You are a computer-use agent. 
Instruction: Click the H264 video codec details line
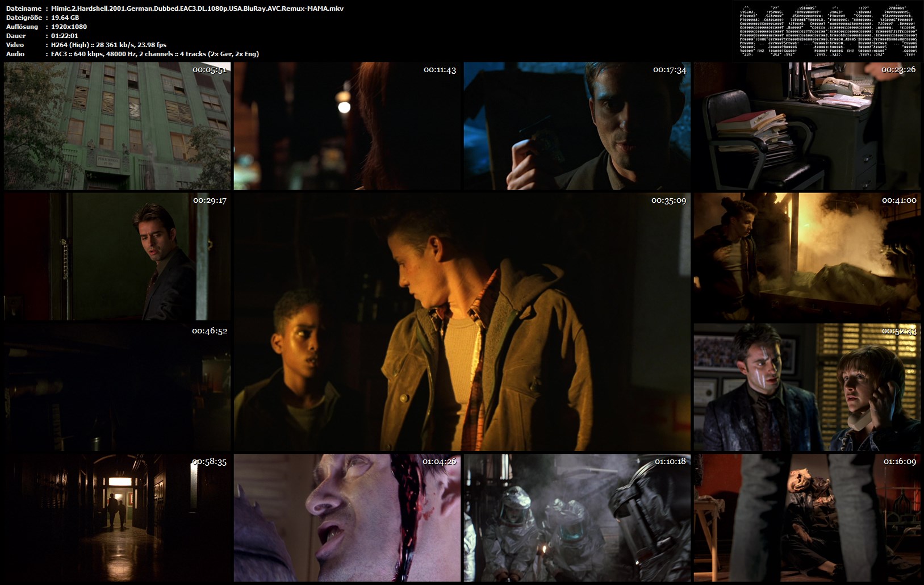[x=108, y=45]
